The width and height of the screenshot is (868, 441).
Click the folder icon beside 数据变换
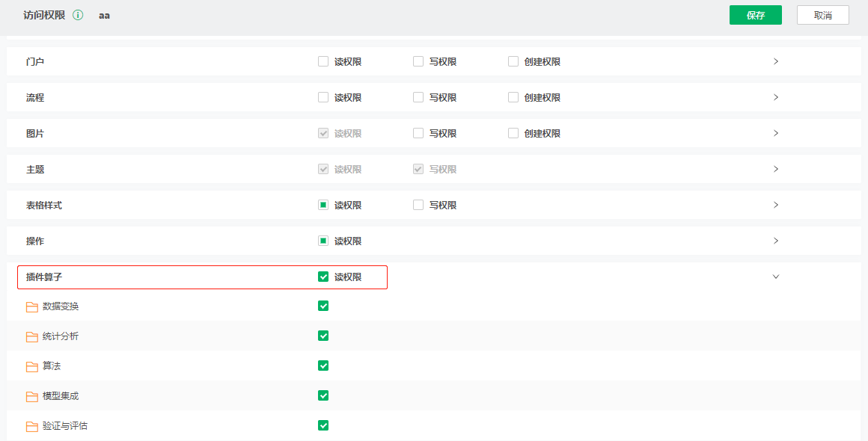tap(31, 306)
